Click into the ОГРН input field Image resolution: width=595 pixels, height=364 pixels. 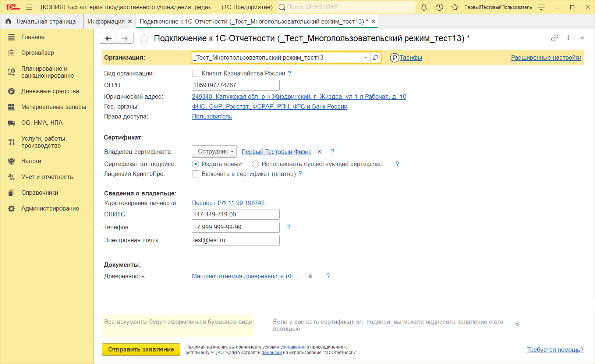click(235, 85)
